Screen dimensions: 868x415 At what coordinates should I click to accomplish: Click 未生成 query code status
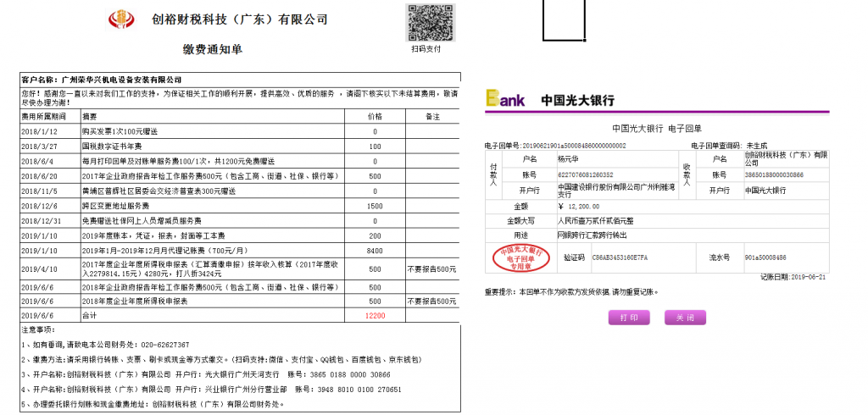(757, 146)
